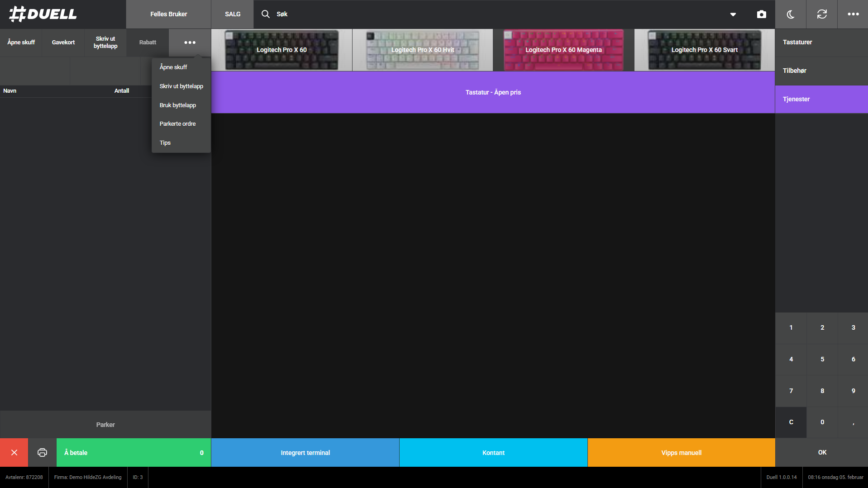Click Duell 1.0.0.14 version text
Screen dimensions: 868x488
782,477
